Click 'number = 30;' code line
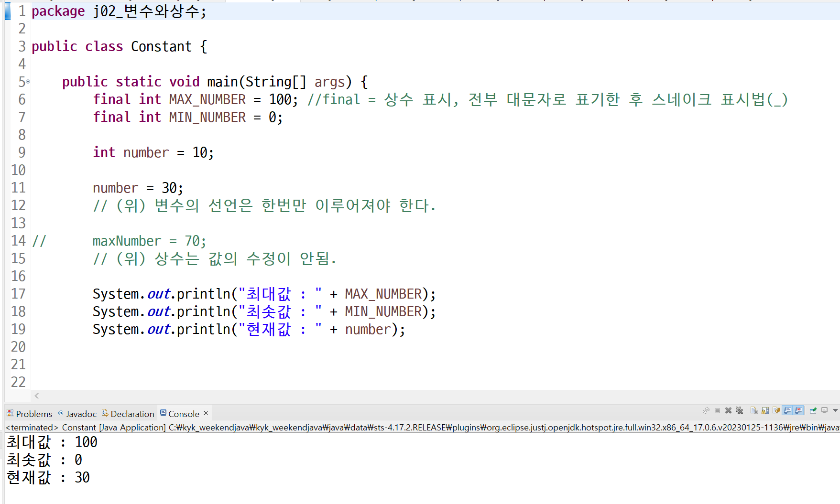 (138, 188)
